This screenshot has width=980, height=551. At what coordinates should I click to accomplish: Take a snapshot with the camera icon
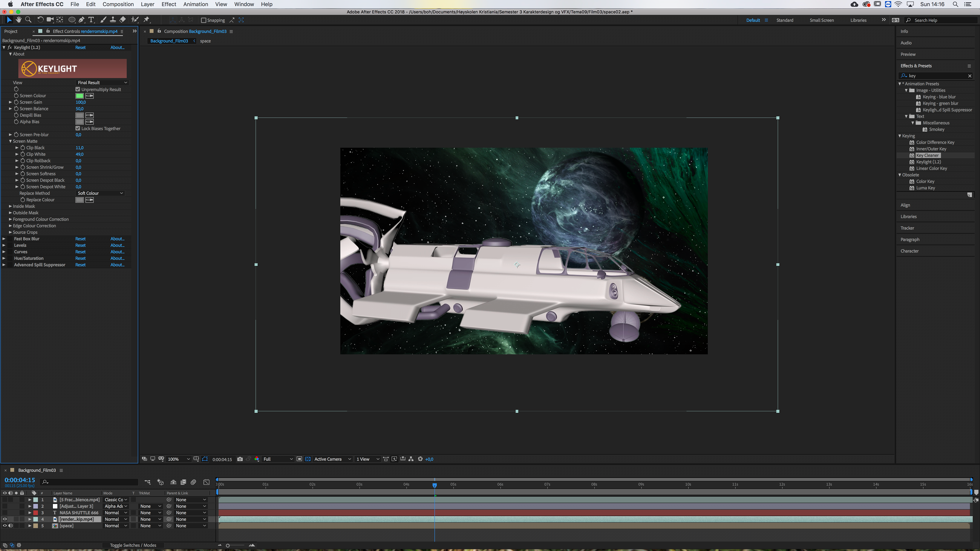[240, 459]
